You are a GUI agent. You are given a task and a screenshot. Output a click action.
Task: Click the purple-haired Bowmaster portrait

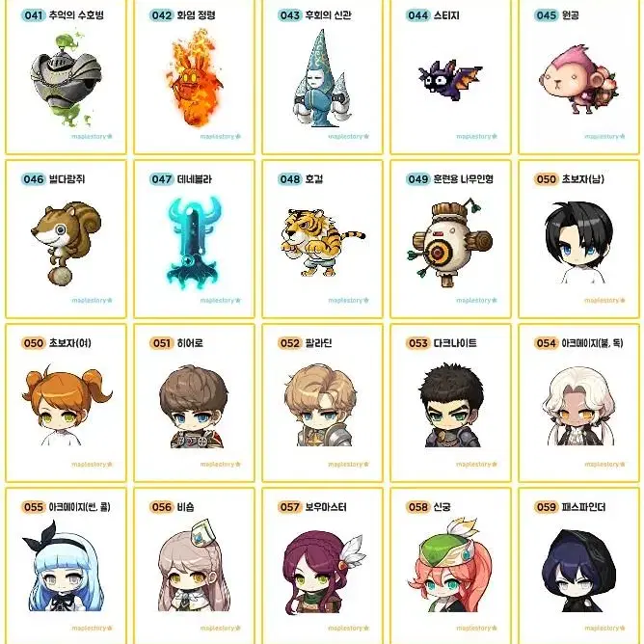324,571
